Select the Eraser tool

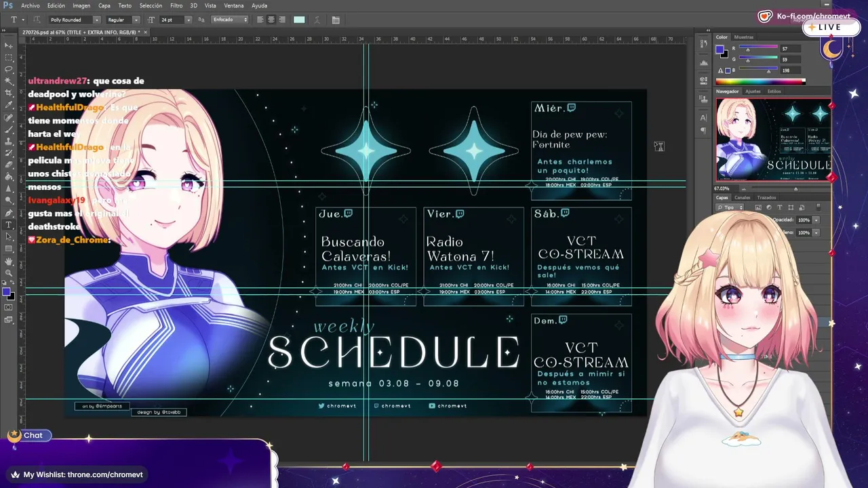coord(9,165)
